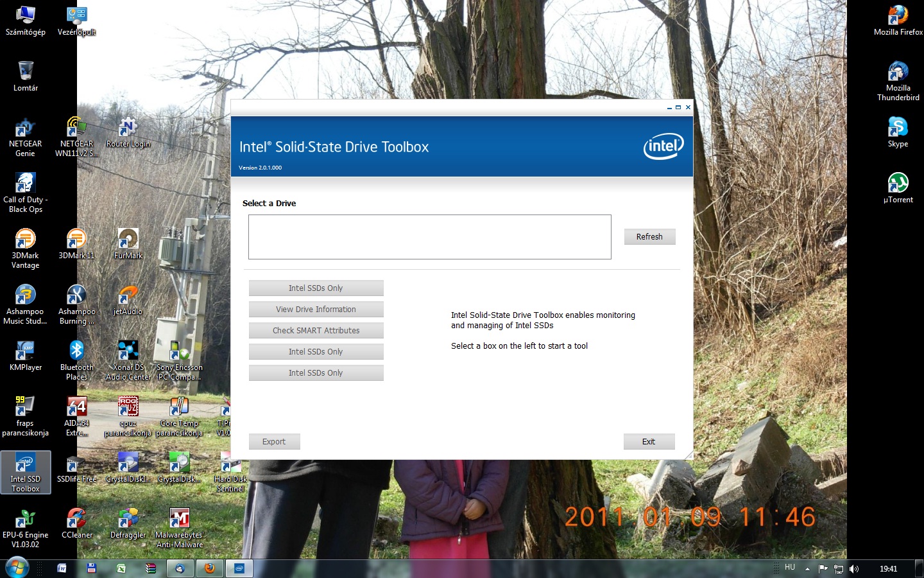Launch Skype desktop shortcut

click(898, 133)
